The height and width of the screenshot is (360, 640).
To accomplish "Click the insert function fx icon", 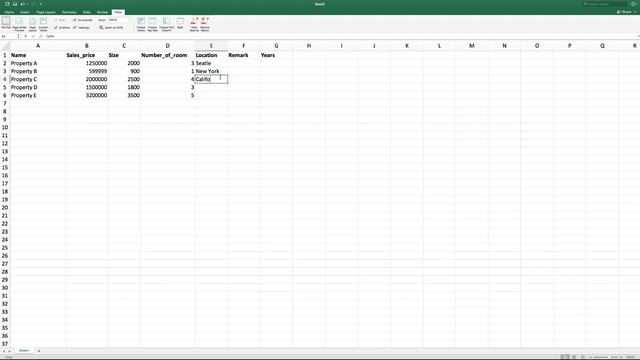I will tap(40, 36).
